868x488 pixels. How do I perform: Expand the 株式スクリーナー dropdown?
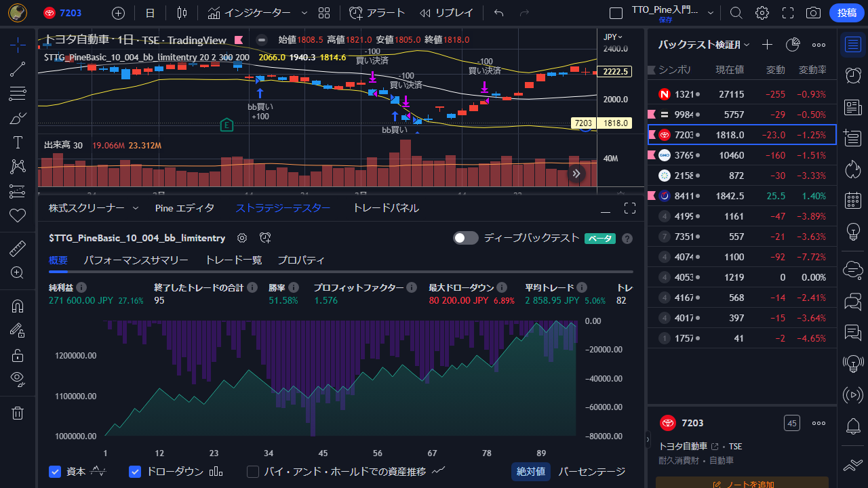coord(135,208)
